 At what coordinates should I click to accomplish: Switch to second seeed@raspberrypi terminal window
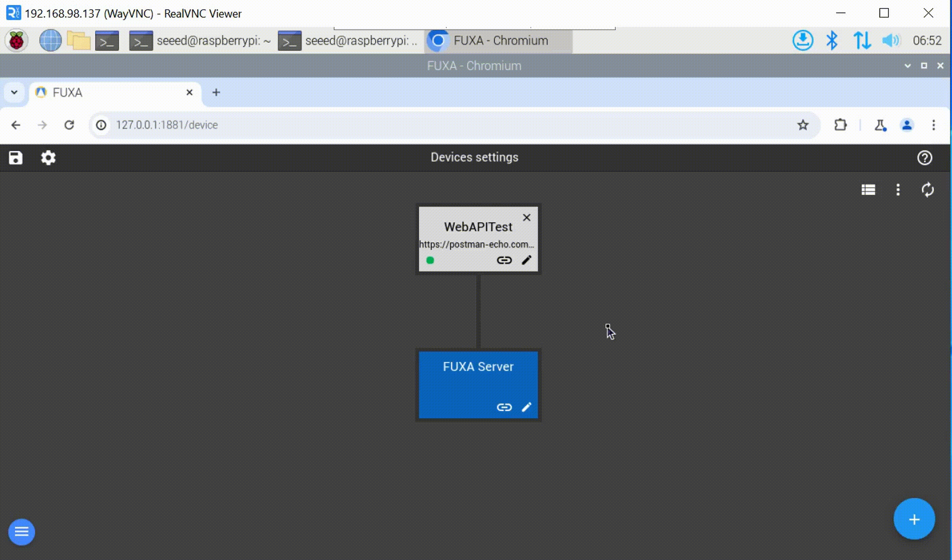coord(348,40)
